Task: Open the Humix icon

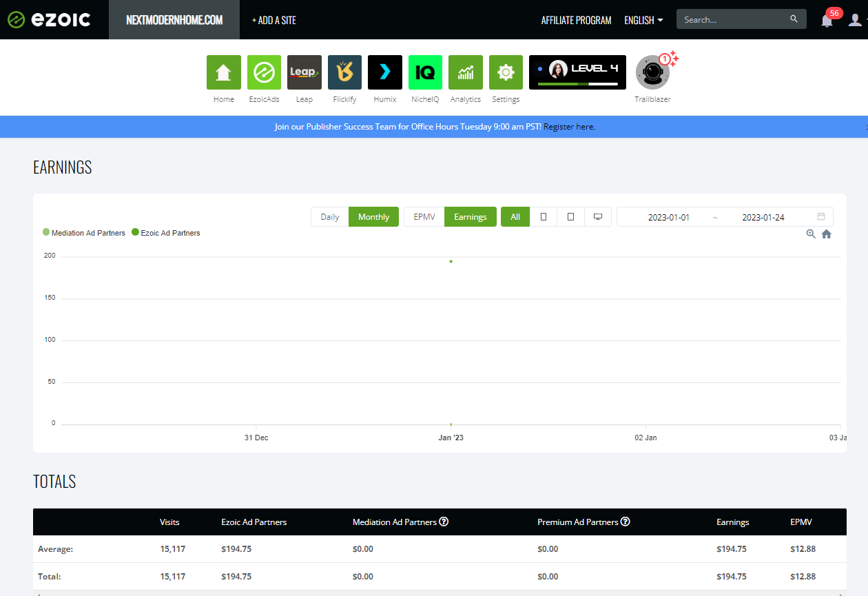Action: click(x=385, y=72)
